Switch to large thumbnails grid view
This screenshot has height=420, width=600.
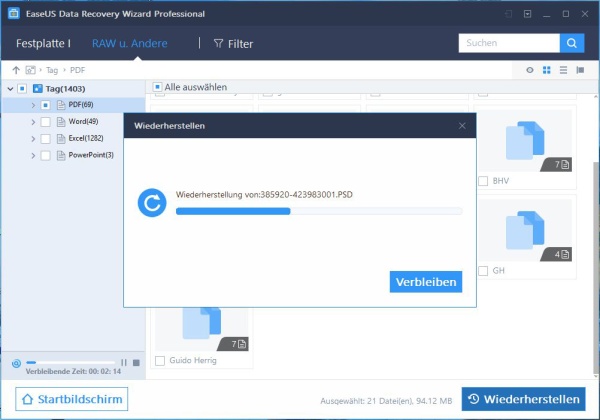tap(547, 70)
